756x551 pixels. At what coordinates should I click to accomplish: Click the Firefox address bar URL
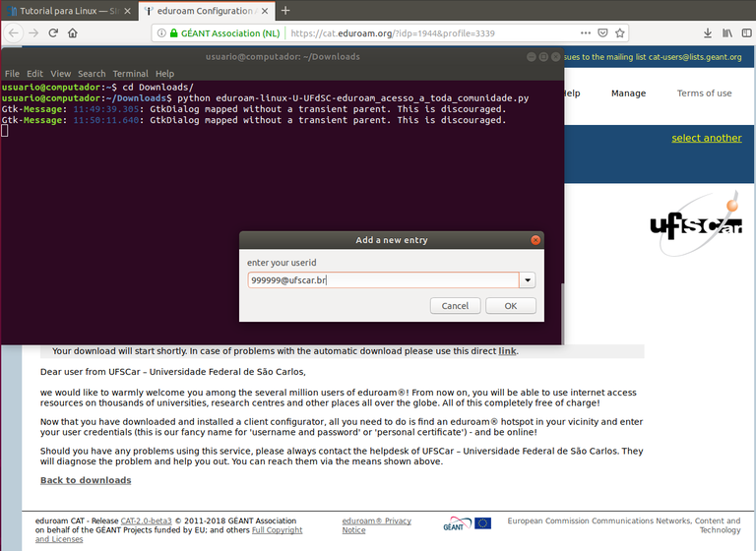393,33
